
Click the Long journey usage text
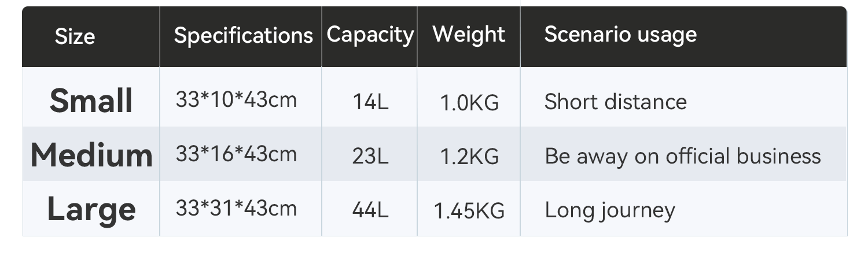610,210
